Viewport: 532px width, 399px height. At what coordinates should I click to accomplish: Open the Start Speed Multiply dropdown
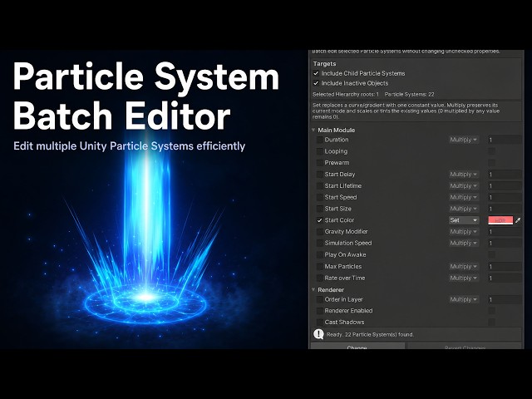point(464,198)
